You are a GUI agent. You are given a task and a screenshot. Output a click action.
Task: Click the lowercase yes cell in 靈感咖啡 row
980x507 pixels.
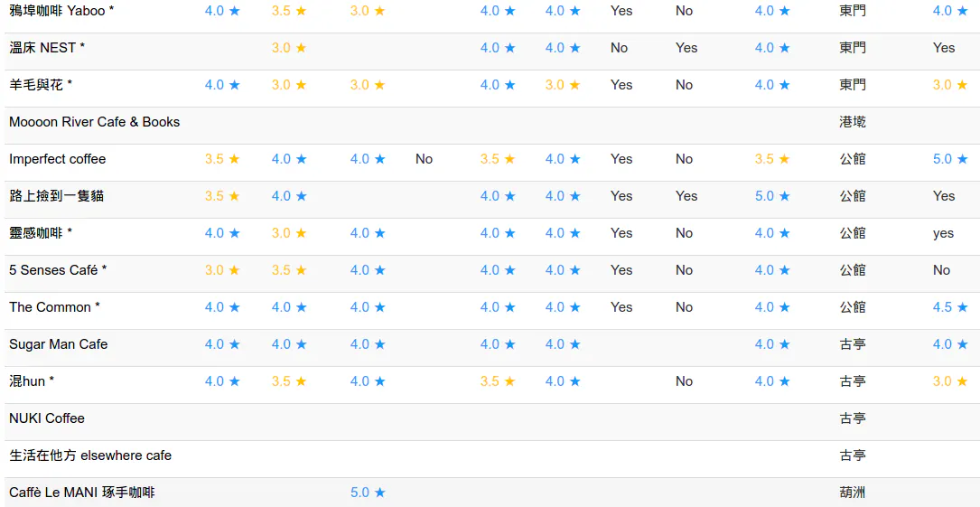pos(943,233)
